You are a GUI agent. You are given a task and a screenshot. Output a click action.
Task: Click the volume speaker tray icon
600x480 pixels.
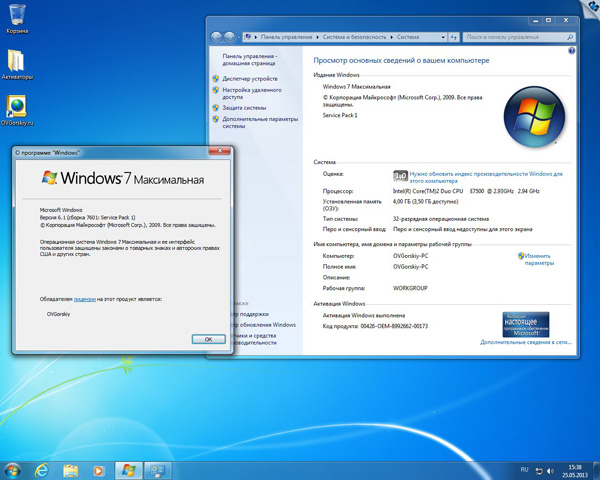[550, 470]
